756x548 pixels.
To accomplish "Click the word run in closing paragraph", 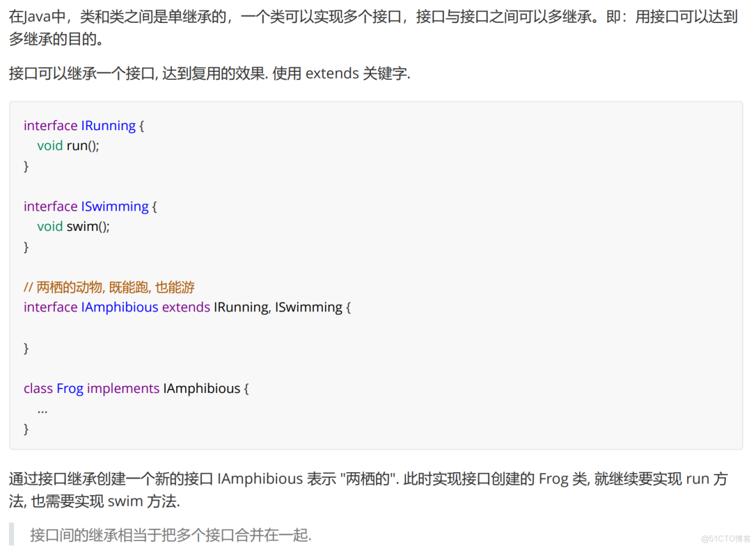I will pyautogui.click(x=699, y=479).
